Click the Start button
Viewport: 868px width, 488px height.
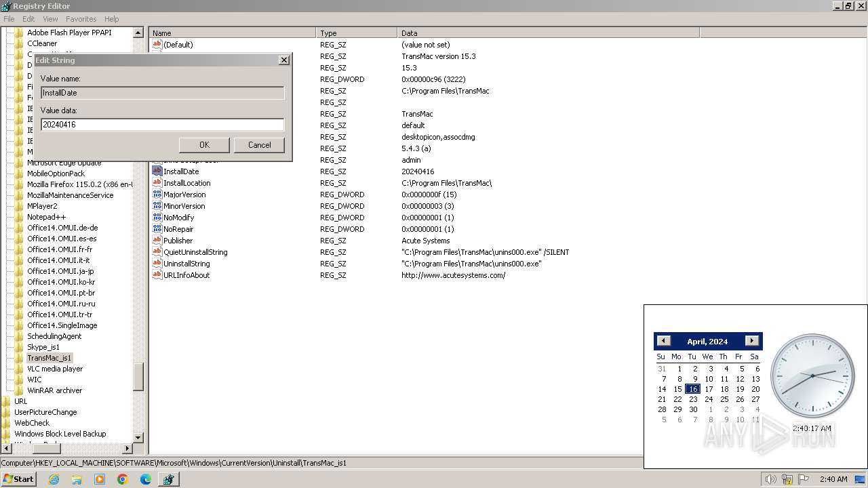[18, 479]
